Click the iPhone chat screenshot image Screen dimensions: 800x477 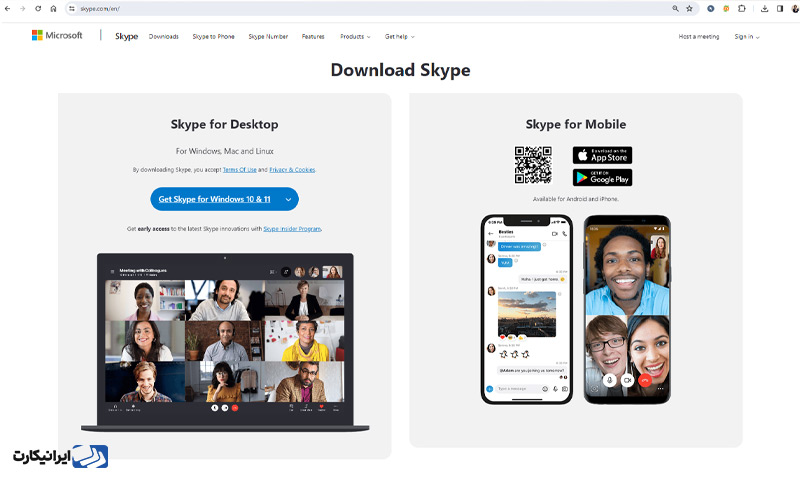pyautogui.click(x=527, y=309)
